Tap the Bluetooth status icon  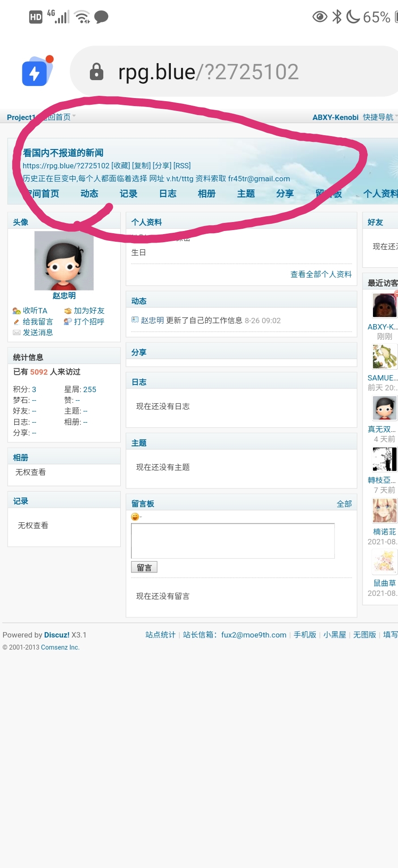tap(337, 17)
